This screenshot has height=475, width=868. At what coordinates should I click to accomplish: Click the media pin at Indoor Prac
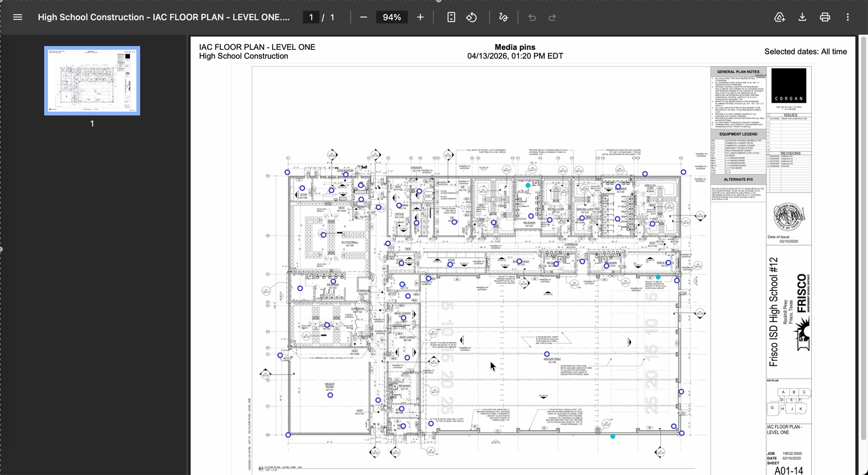[x=547, y=355]
